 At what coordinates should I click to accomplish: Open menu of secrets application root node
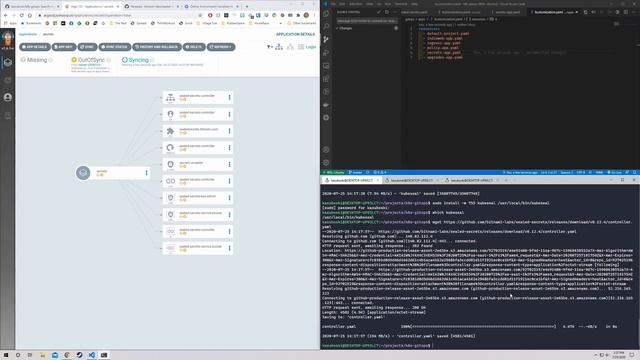pos(147,173)
